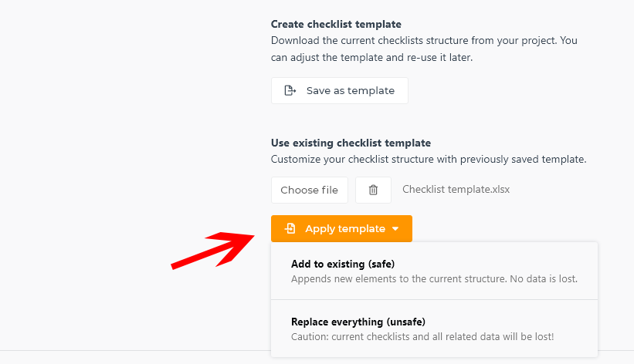Click the export icon beside Save as template
Viewport: 634px width, 364px height.
pyautogui.click(x=290, y=90)
